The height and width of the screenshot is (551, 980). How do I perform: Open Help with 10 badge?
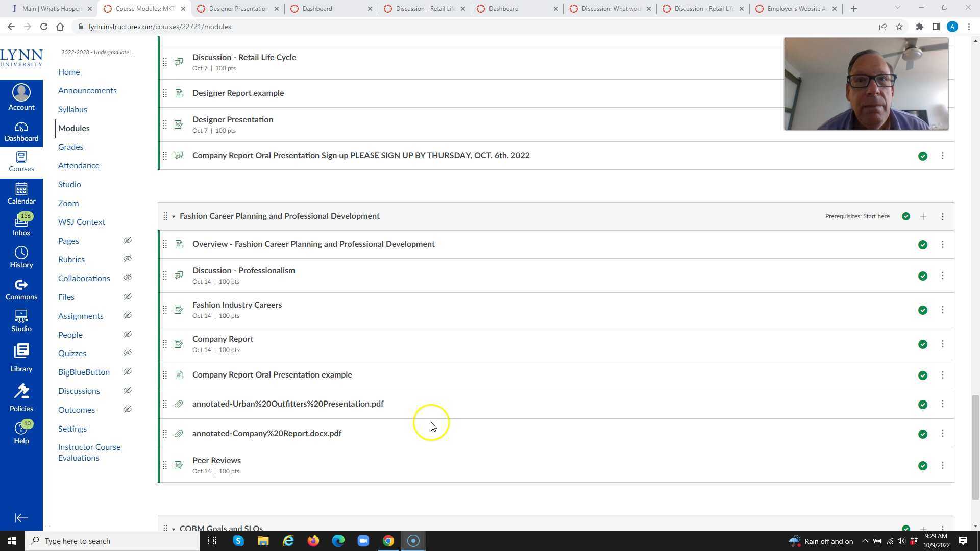[x=21, y=433]
